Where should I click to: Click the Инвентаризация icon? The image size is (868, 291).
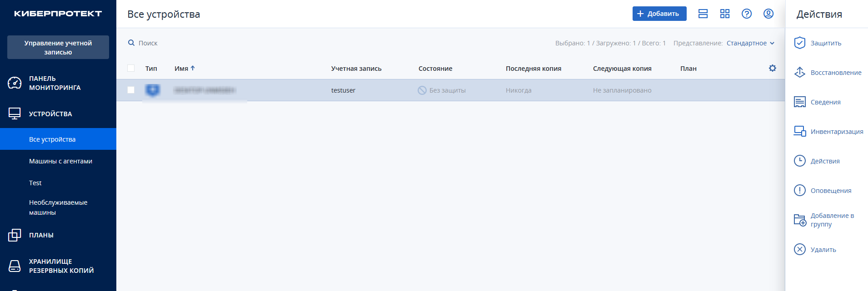pos(800,131)
